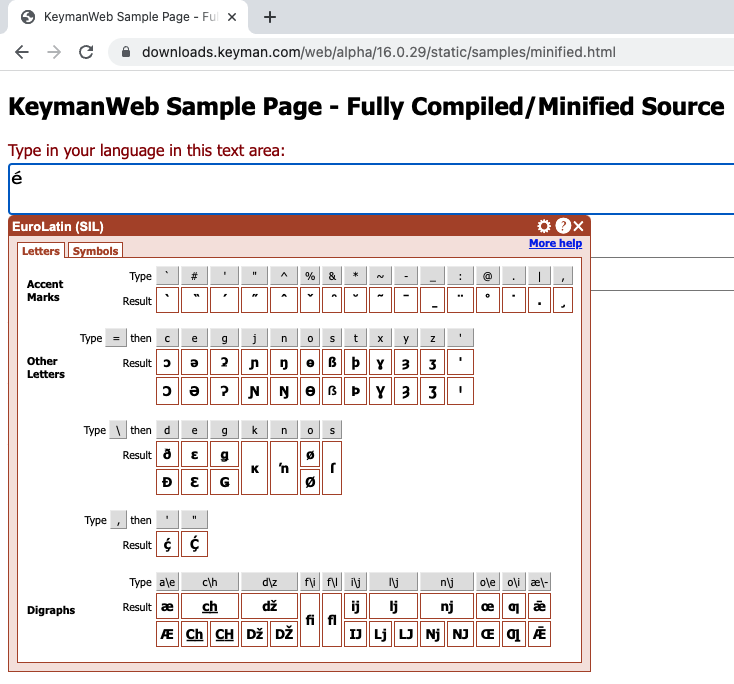The image size is (734, 684).
Task: Click the ĸ kra result box
Action: (x=255, y=468)
